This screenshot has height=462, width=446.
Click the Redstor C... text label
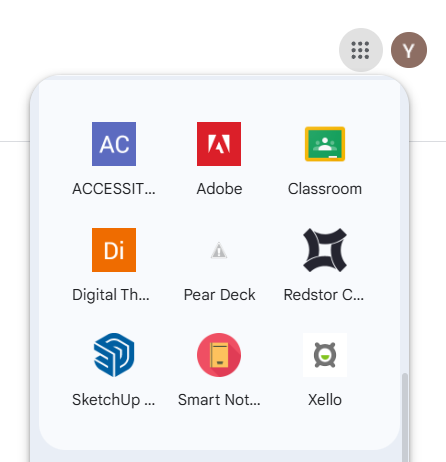324,295
